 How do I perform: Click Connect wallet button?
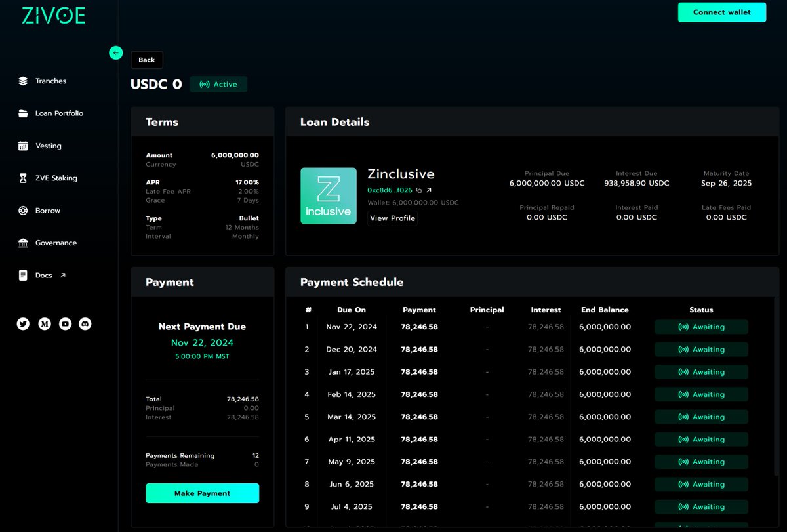pos(722,12)
